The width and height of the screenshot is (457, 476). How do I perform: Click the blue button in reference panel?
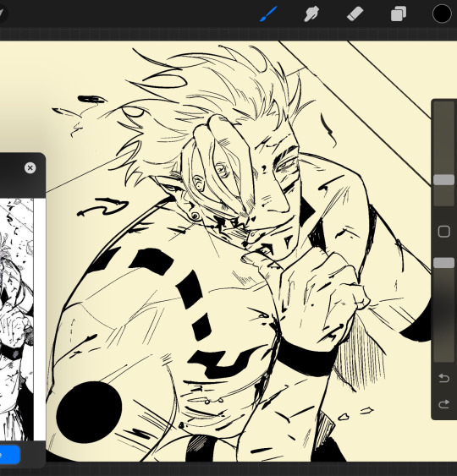[x=9, y=455]
